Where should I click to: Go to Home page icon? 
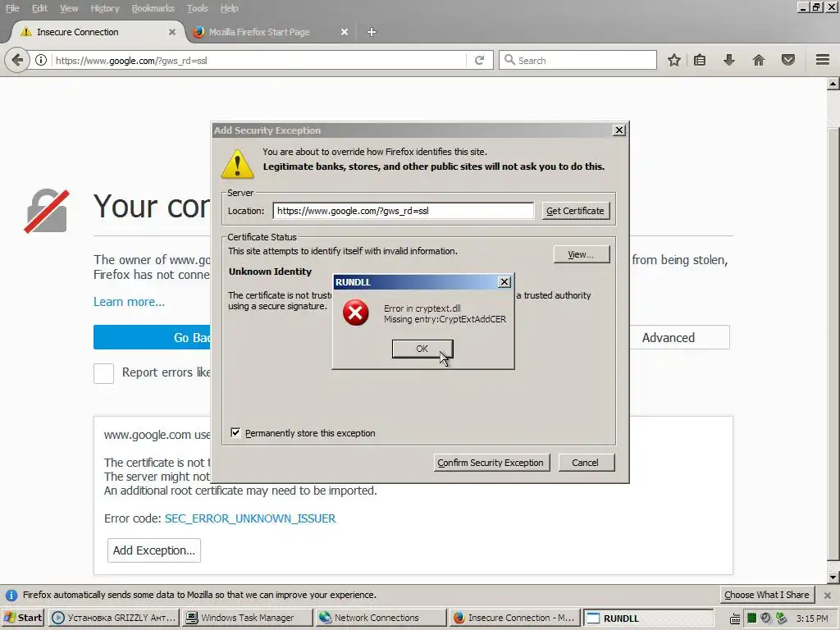pos(759,60)
